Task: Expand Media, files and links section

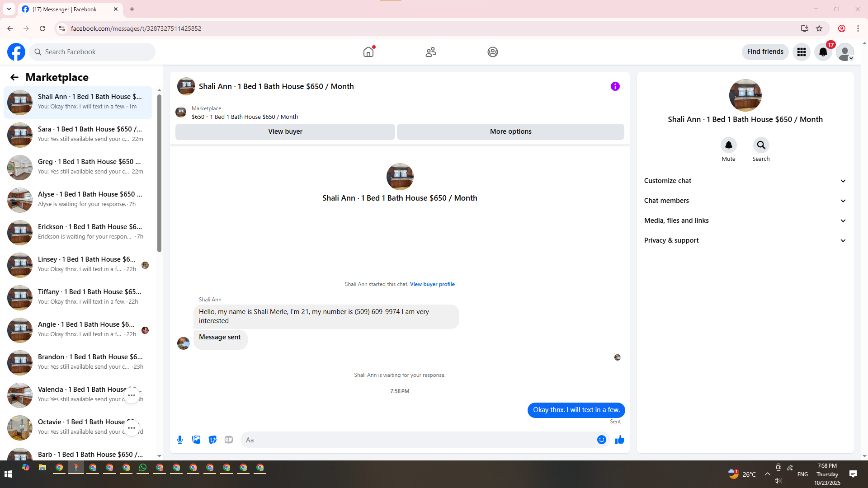Action: (x=745, y=221)
